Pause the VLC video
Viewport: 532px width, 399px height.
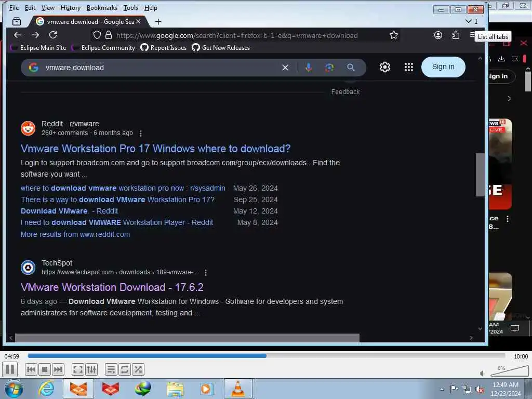tap(10, 369)
